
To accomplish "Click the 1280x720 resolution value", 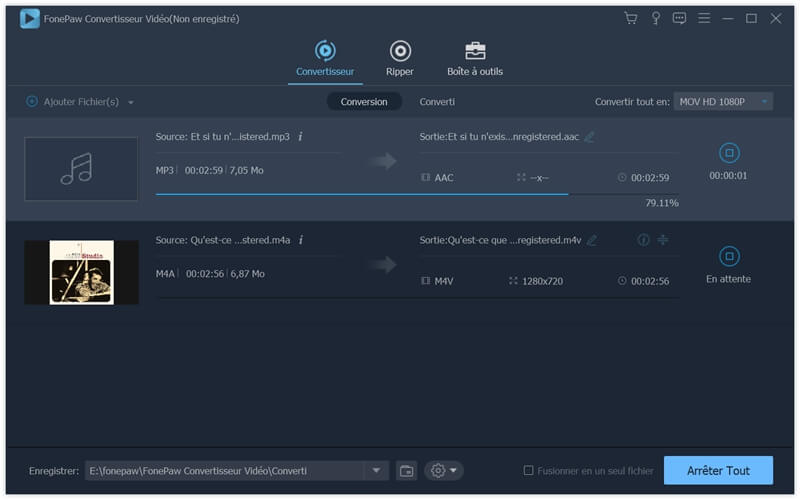I will click(542, 281).
